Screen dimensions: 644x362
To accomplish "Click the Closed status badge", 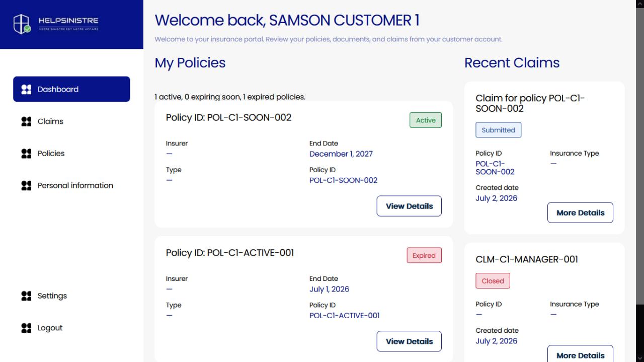I will [x=493, y=281].
